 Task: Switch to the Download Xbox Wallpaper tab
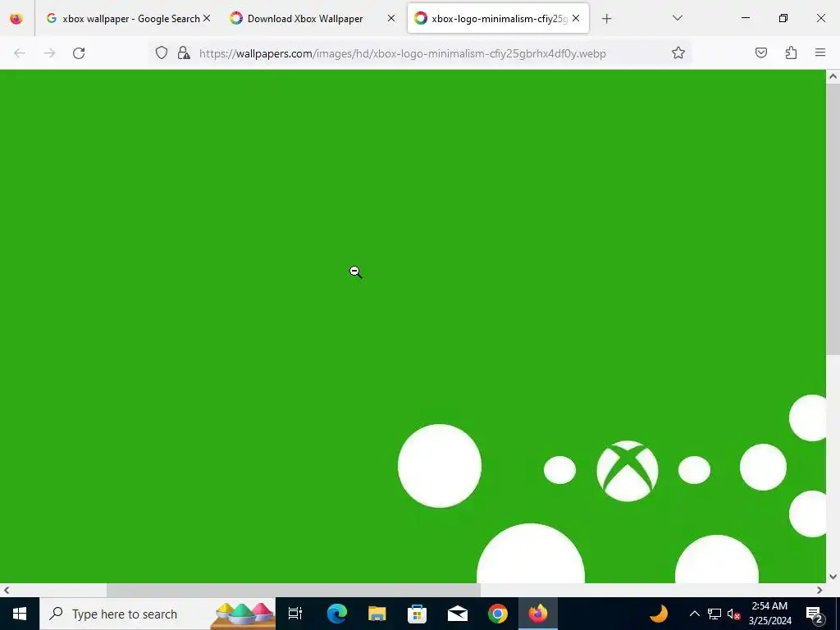point(313,18)
